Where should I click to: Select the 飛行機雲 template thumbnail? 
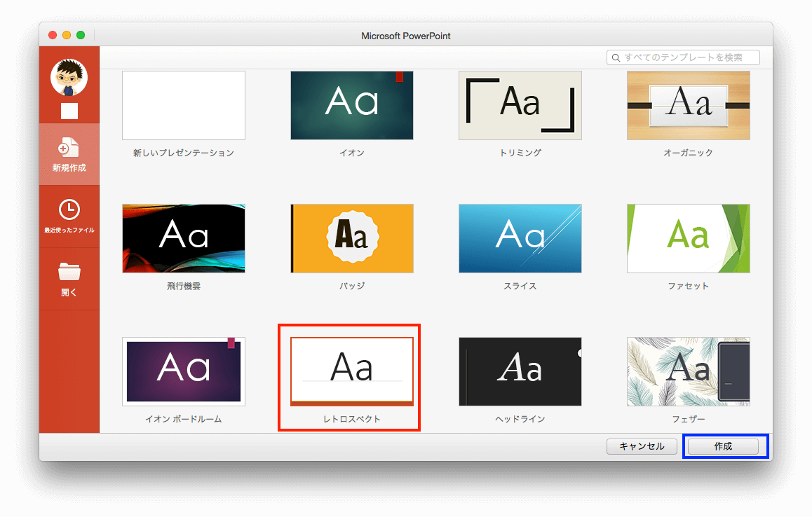pos(183,238)
